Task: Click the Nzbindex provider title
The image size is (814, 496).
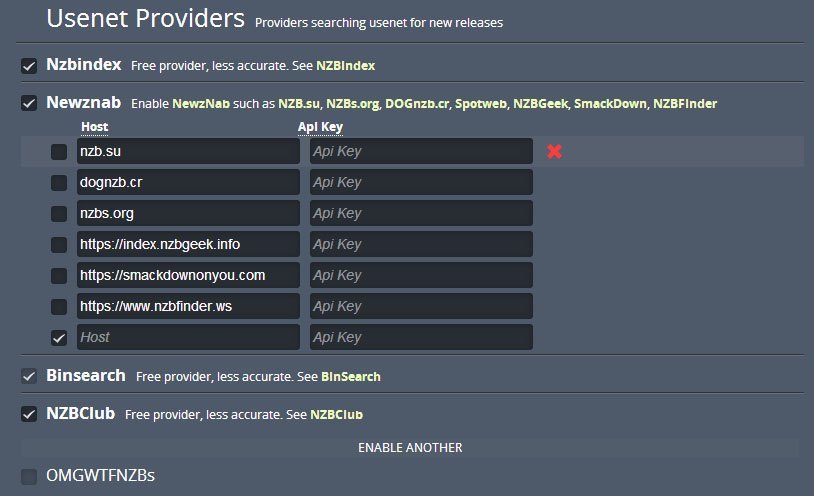Action: click(x=84, y=64)
